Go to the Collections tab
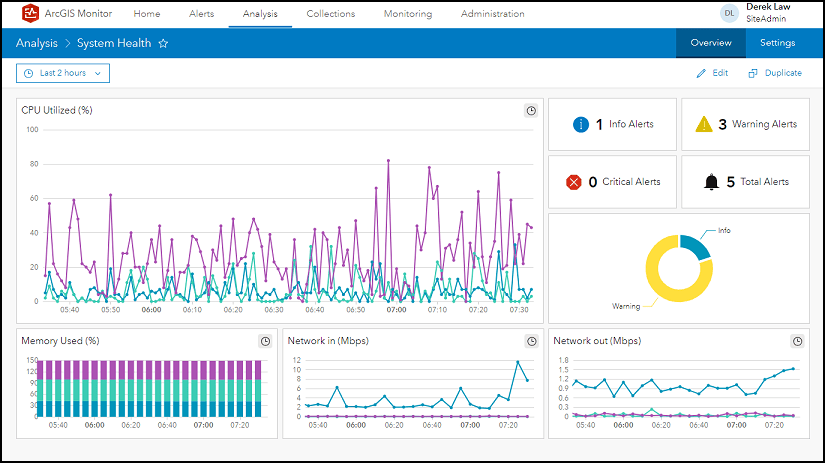Screen dimensions: 825x463 pyautogui.click(x=330, y=14)
